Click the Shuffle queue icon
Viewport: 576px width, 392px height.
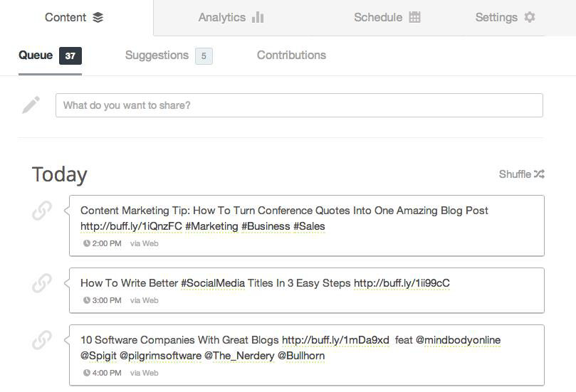click(539, 174)
